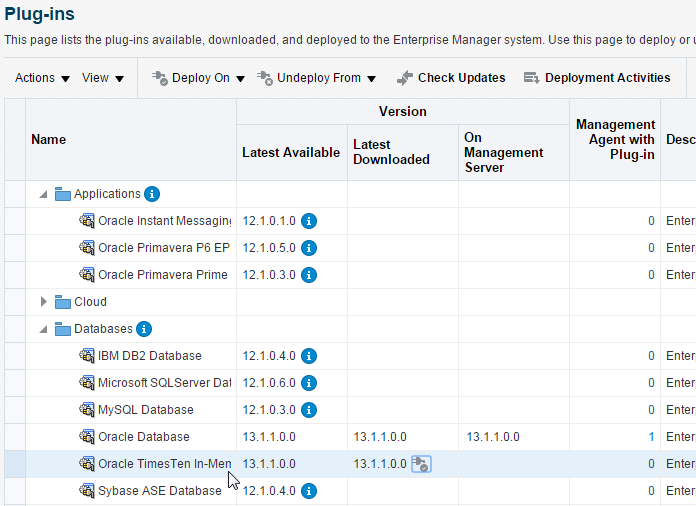Click Oracle TimesTen agent count 0
Screen dimensions: 696x506
651,464
